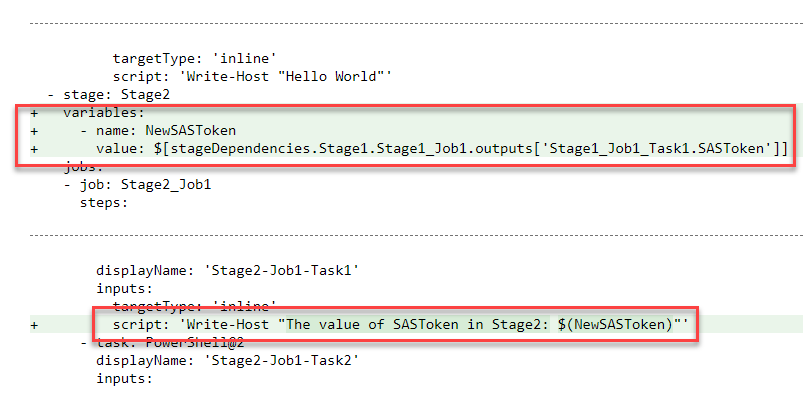Click the plus marker beside NewSASToken name

click(34, 131)
